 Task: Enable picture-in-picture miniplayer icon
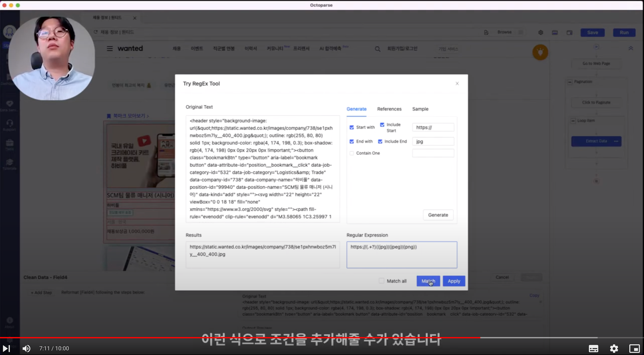634,348
